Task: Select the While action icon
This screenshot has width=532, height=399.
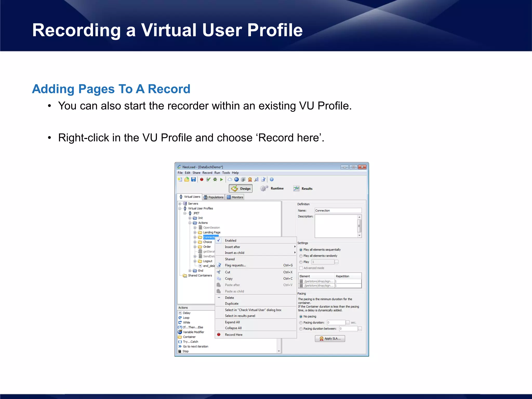Action: [180, 322]
